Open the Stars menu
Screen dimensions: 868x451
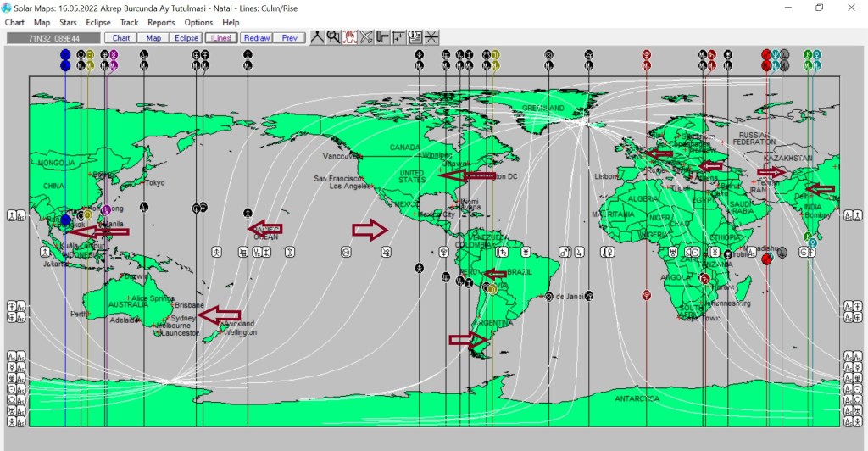click(68, 23)
